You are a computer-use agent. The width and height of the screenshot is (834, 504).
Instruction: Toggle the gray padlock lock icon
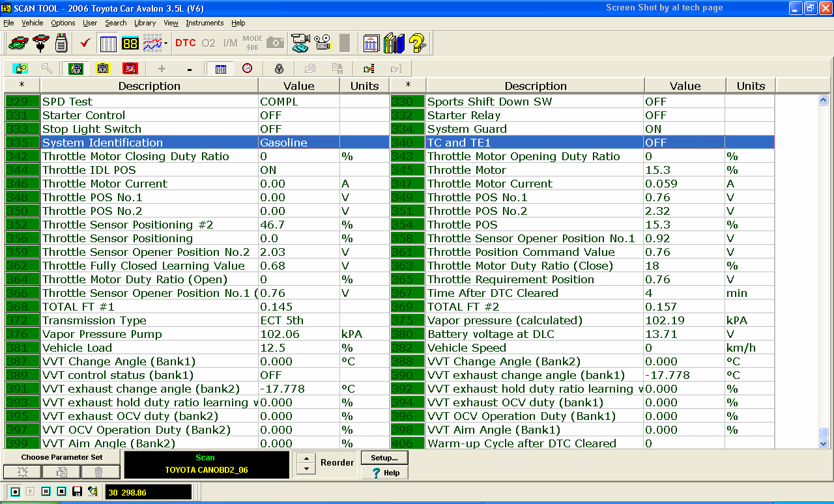279,68
